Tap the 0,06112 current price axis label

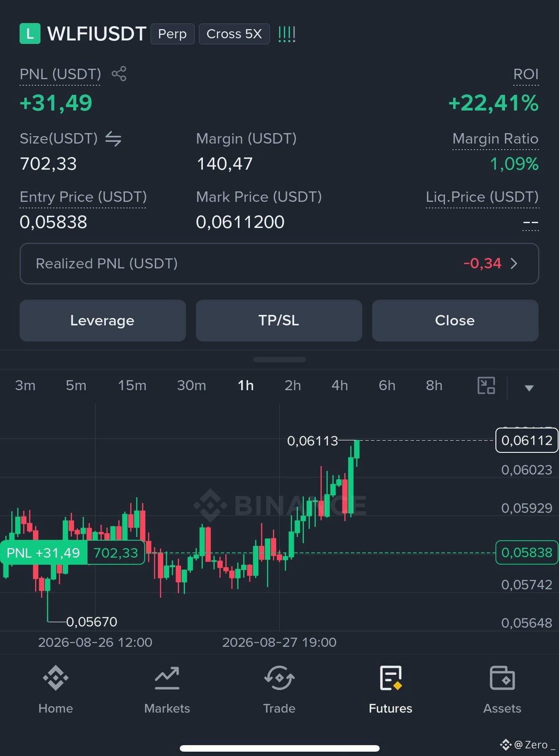[x=527, y=441]
